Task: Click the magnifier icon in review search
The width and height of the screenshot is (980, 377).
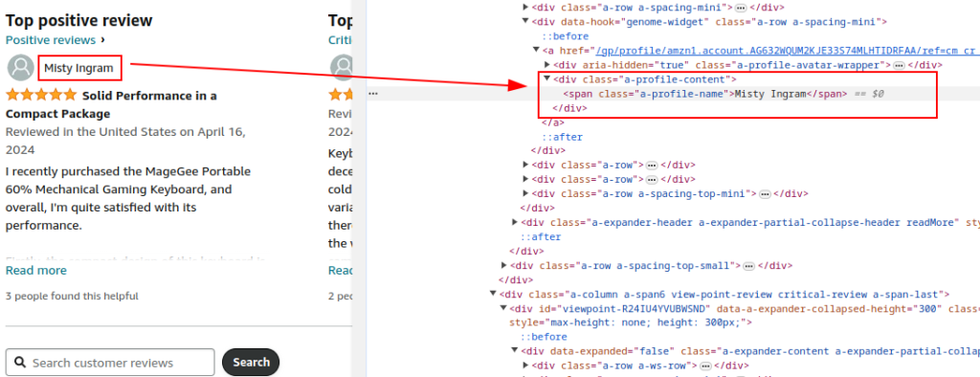Action: 20,363
